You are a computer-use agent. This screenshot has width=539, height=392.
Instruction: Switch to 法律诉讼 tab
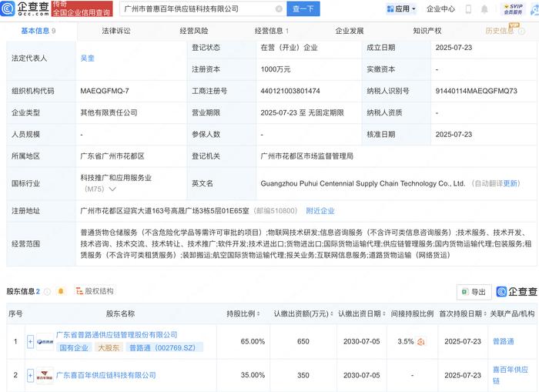tap(116, 31)
